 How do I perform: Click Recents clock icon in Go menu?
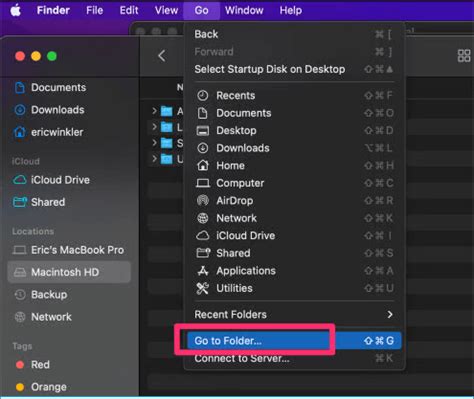pos(203,96)
